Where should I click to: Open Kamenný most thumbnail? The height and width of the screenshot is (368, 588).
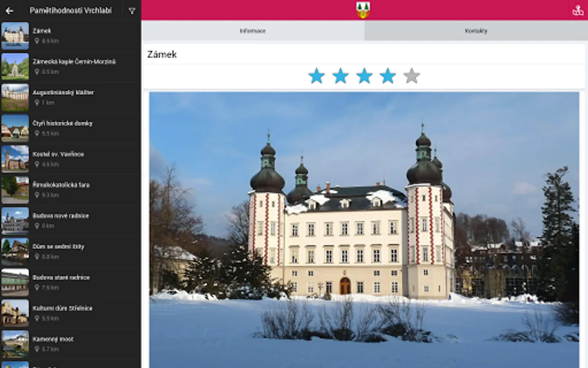(15, 344)
